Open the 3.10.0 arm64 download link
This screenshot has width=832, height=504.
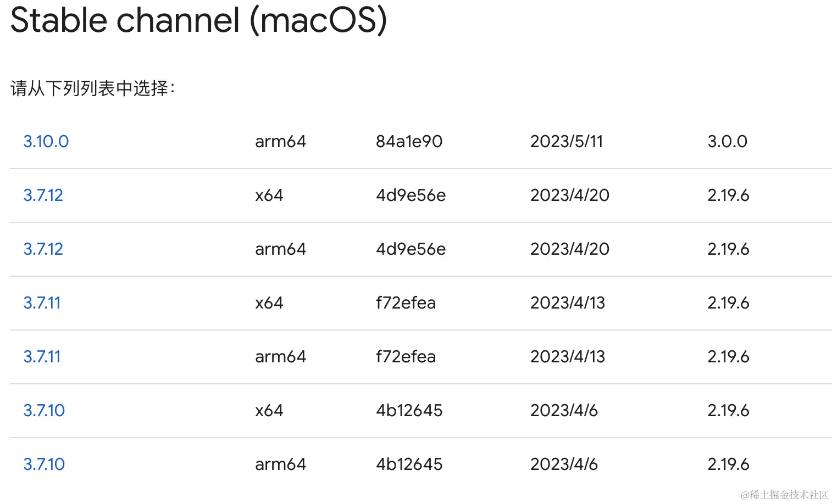click(46, 142)
